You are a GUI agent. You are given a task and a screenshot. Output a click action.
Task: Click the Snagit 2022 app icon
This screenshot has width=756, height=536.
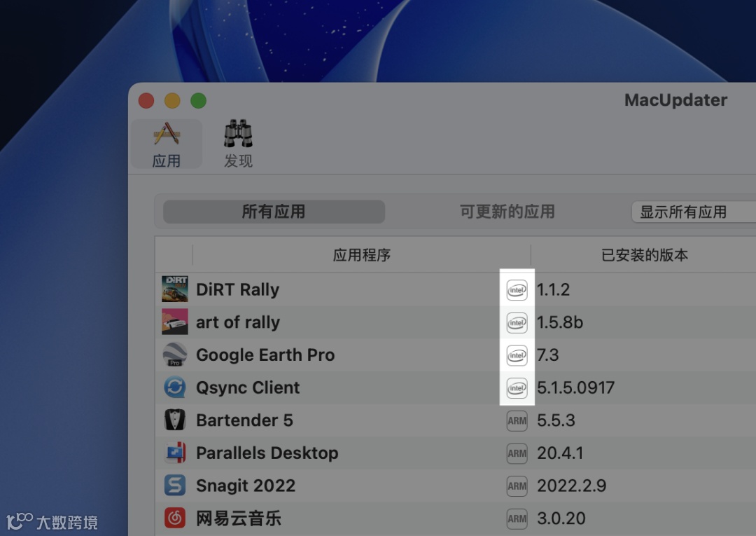click(x=174, y=486)
